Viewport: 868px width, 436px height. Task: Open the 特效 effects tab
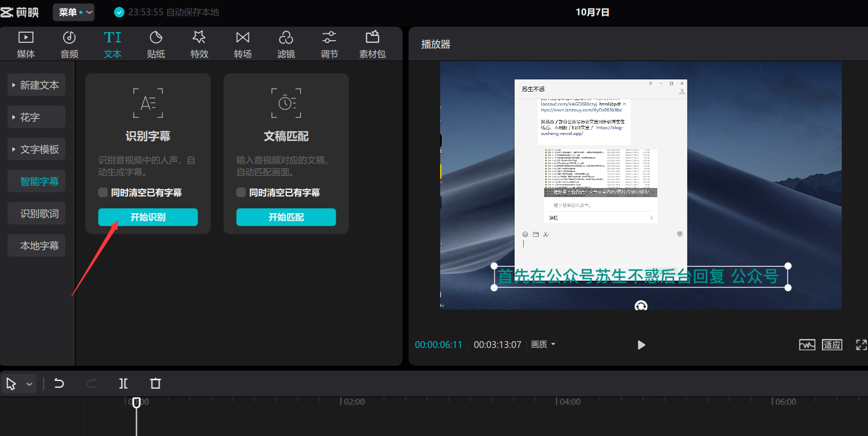point(199,44)
